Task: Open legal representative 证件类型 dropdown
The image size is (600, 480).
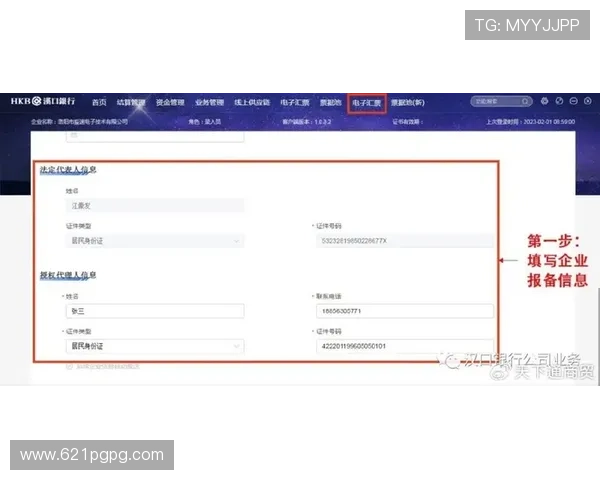Action: [155, 241]
